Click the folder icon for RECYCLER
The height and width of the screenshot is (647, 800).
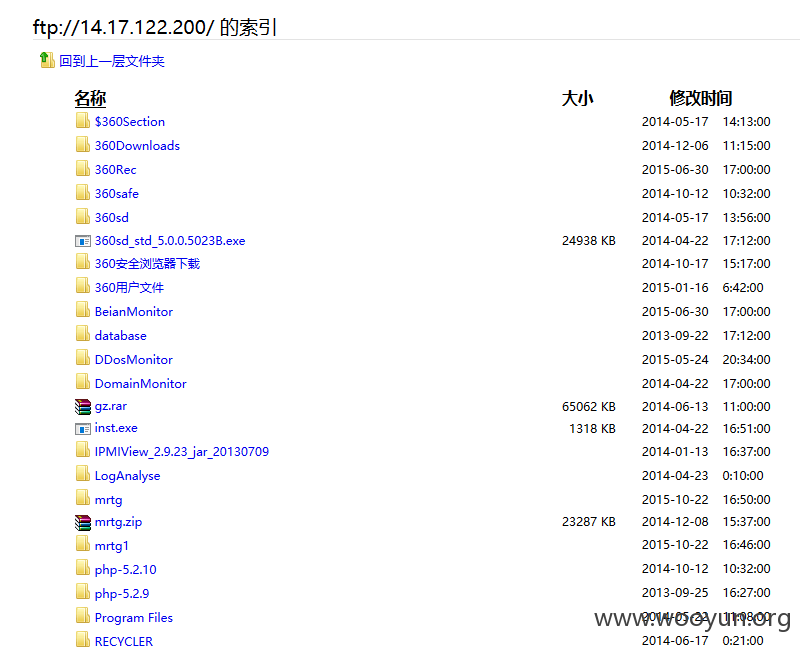click(83, 639)
